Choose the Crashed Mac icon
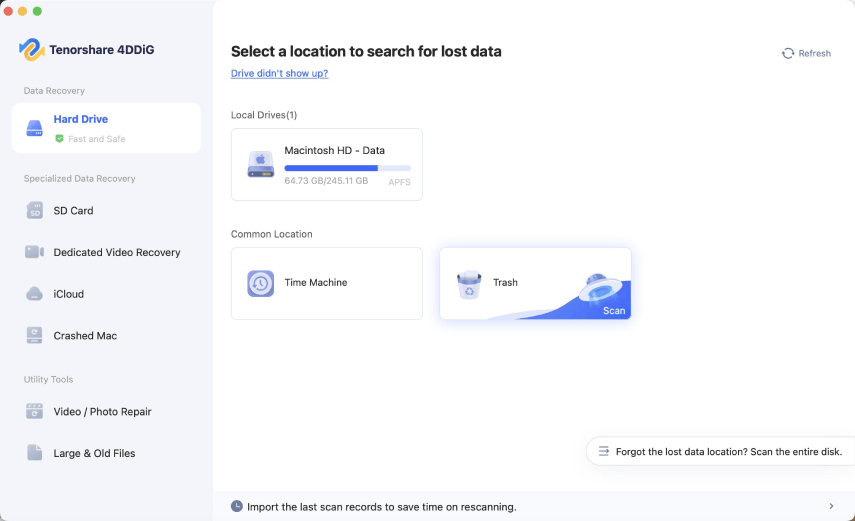855x521 pixels. 34,336
